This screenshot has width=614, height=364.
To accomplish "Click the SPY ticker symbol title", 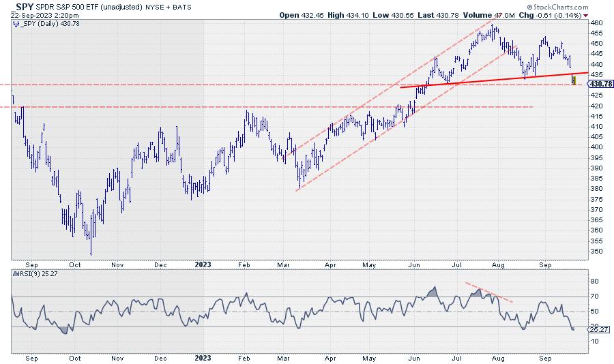I will [x=25, y=5].
